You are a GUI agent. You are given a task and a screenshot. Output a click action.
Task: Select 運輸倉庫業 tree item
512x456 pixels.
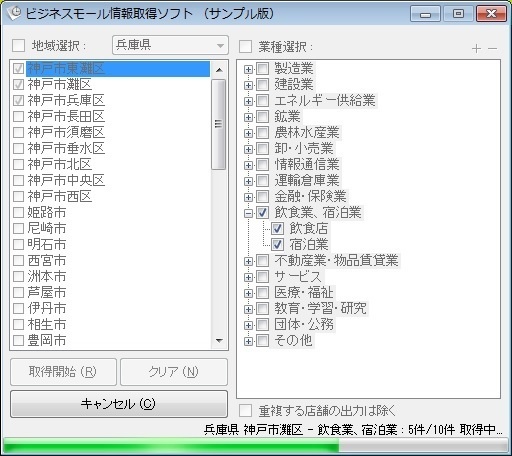click(307, 180)
